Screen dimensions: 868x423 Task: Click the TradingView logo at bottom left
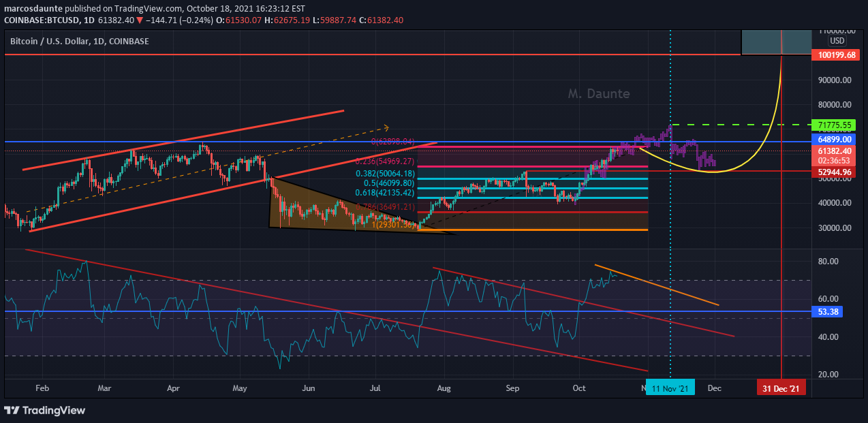coord(45,410)
